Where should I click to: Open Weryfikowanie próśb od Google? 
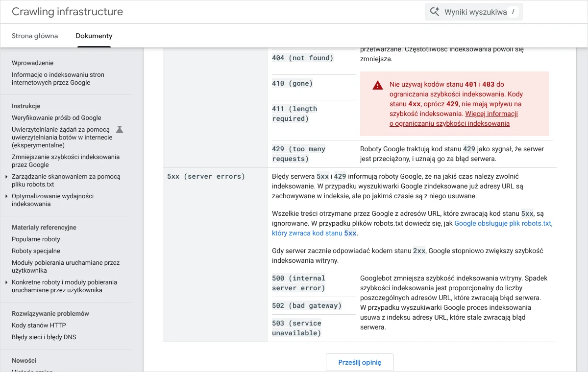pyautogui.click(x=56, y=118)
